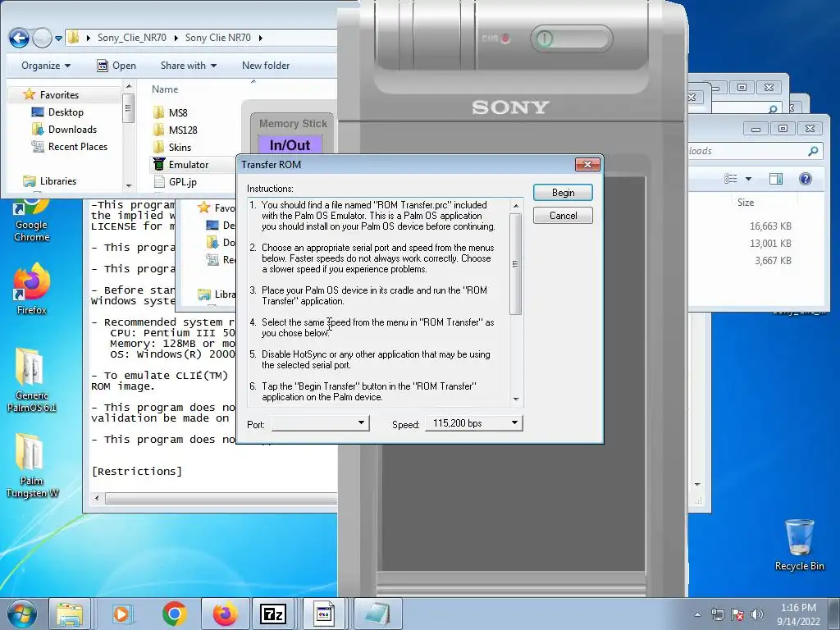Image resolution: width=840 pixels, height=630 pixels.
Task: Toggle the emulator power switch
Action: point(571,39)
